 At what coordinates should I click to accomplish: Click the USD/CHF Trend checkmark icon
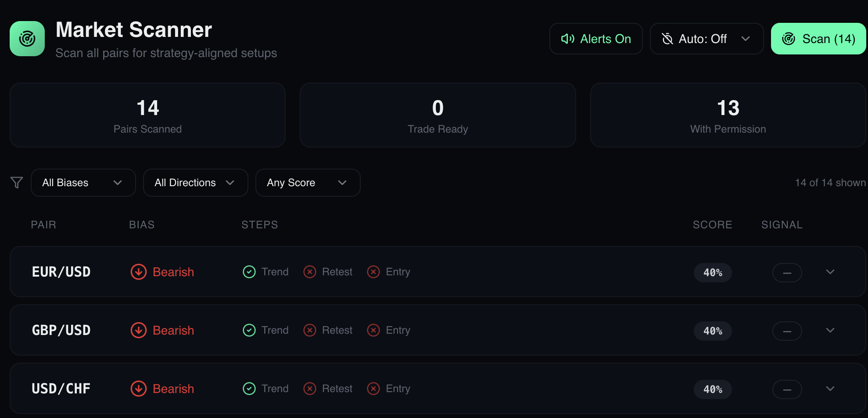pos(249,389)
